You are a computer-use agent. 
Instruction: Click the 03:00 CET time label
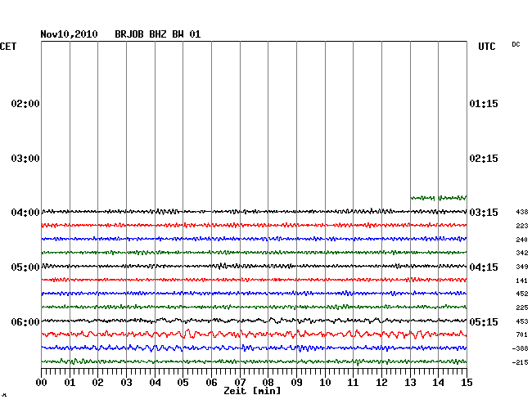pyautogui.click(x=25, y=159)
